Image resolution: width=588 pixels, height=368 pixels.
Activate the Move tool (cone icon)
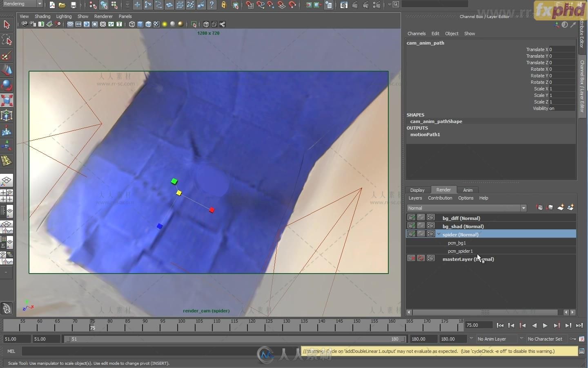tap(7, 70)
